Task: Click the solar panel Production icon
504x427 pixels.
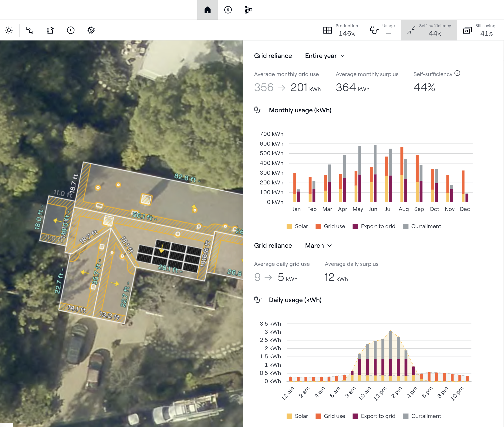Action: [x=327, y=30]
